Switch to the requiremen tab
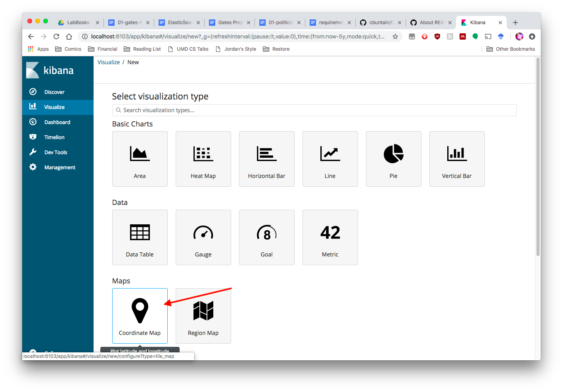The image size is (563, 392). pos(330,23)
